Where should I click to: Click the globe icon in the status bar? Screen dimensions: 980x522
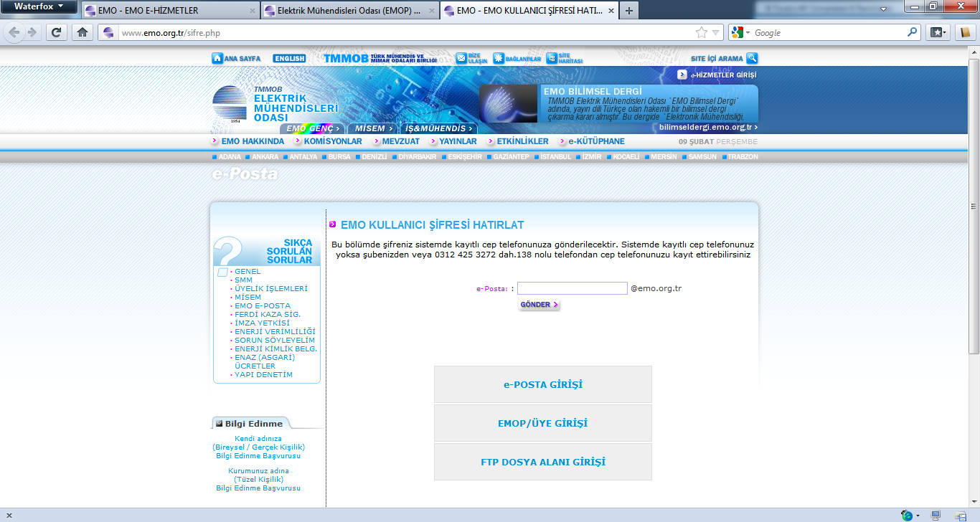coord(907,516)
